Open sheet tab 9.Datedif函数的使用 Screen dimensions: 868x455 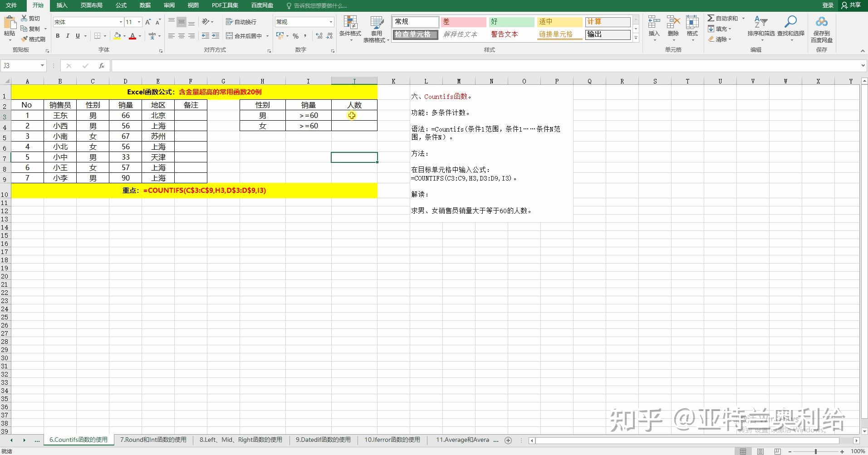pos(323,440)
